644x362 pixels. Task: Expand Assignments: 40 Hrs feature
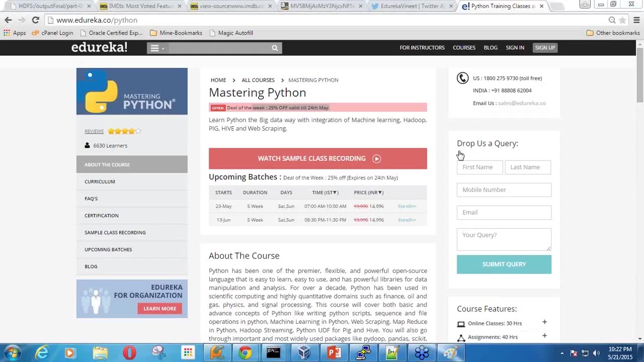click(544, 335)
